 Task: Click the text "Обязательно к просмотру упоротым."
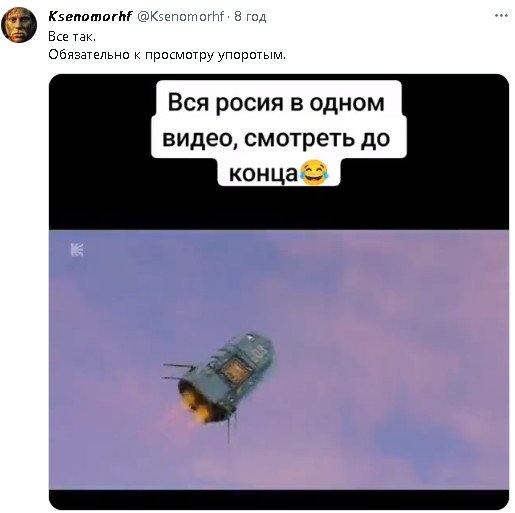(167, 55)
